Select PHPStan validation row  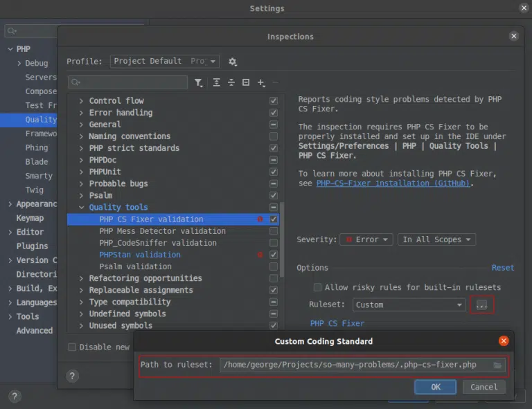[x=173, y=255]
